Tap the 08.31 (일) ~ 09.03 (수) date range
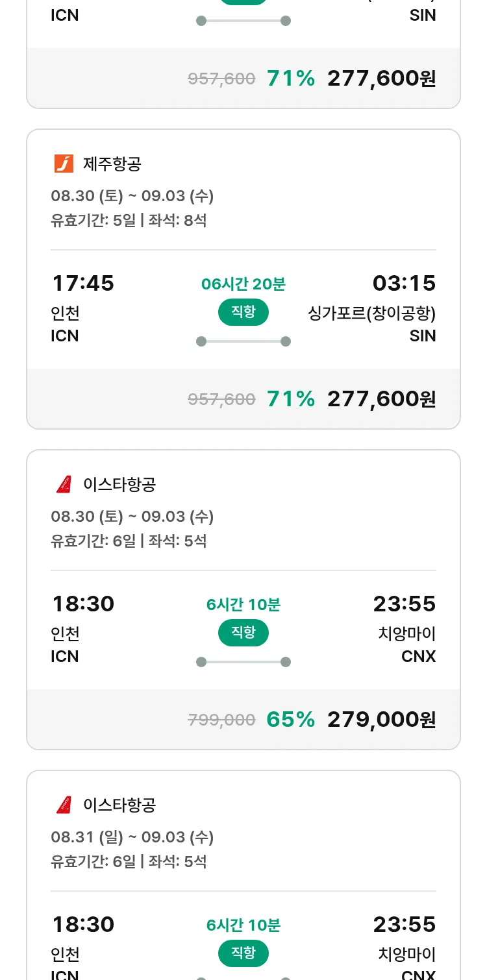This screenshot has width=487, height=980. (132, 837)
